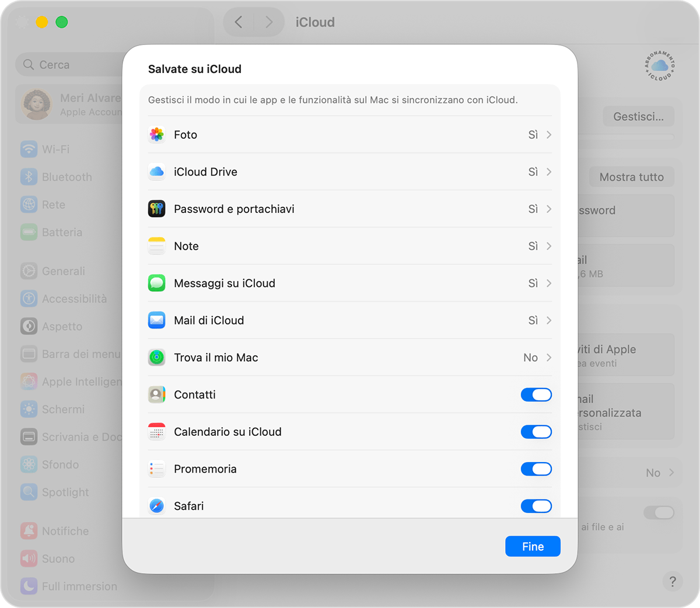Click the Safari compass icon
This screenshot has width=700, height=608.
tap(156, 506)
